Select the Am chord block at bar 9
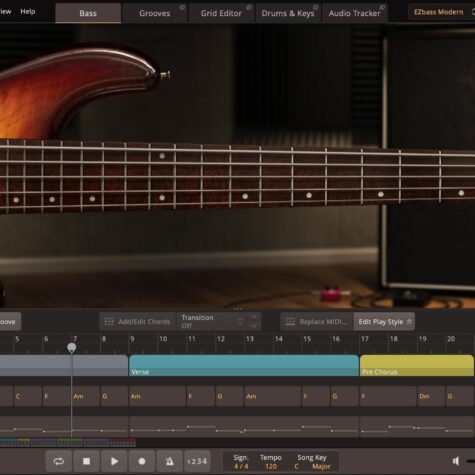The width and height of the screenshot is (475, 475). [157, 396]
